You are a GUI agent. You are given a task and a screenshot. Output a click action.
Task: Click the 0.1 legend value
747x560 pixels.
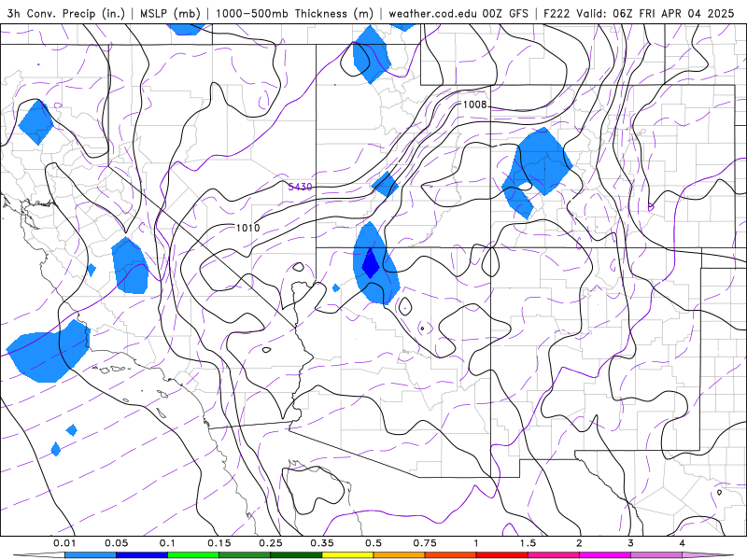click(167, 543)
